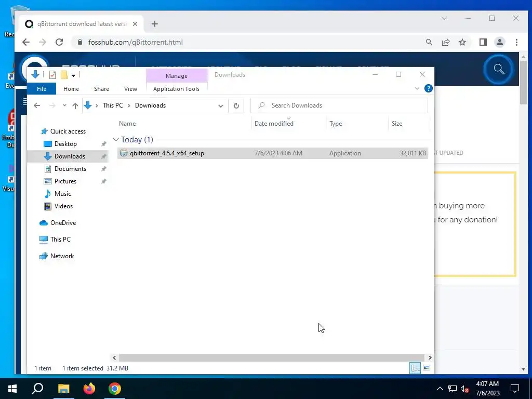Go forward in Explorer navigation
Viewport: 532px width, 399px height.
(52, 105)
